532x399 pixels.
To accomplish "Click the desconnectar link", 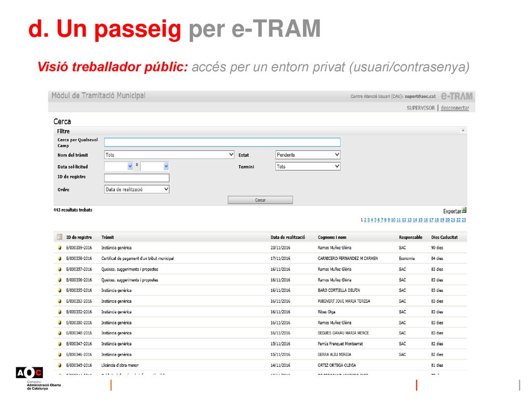I will tap(455, 108).
